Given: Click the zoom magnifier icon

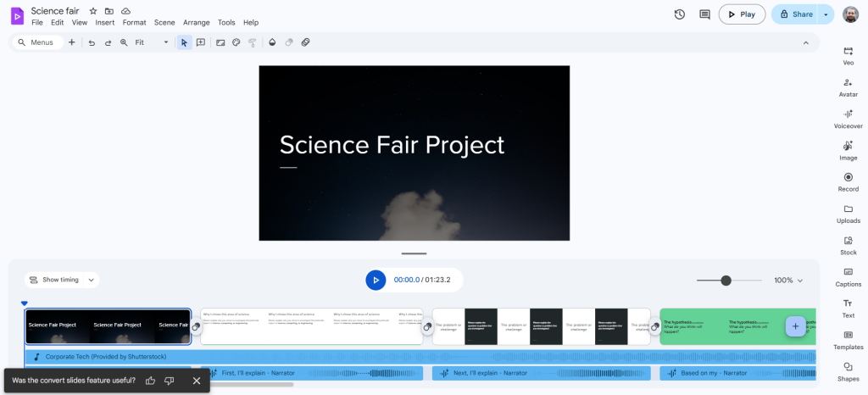Looking at the screenshot, I should [x=124, y=42].
